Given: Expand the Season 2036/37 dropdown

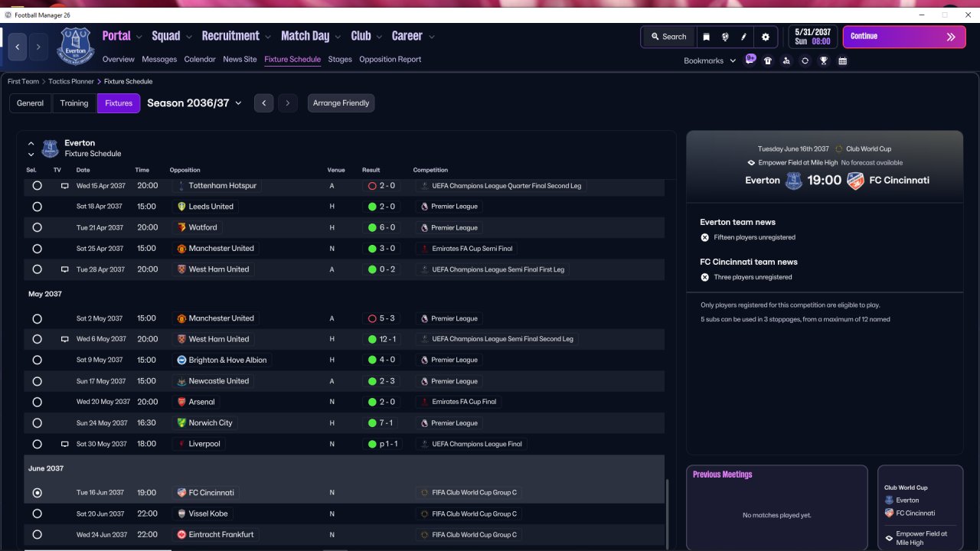Looking at the screenshot, I should coord(238,103).
